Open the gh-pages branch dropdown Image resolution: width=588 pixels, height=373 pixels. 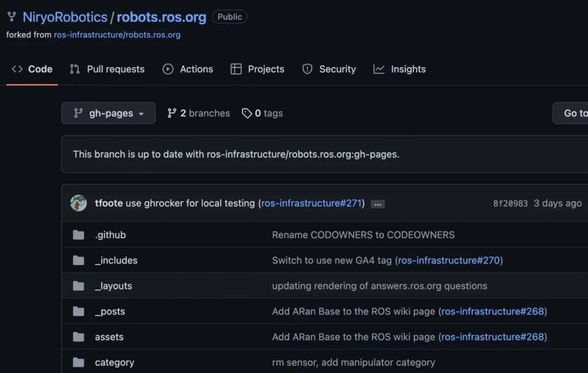[x=109, y=113]
